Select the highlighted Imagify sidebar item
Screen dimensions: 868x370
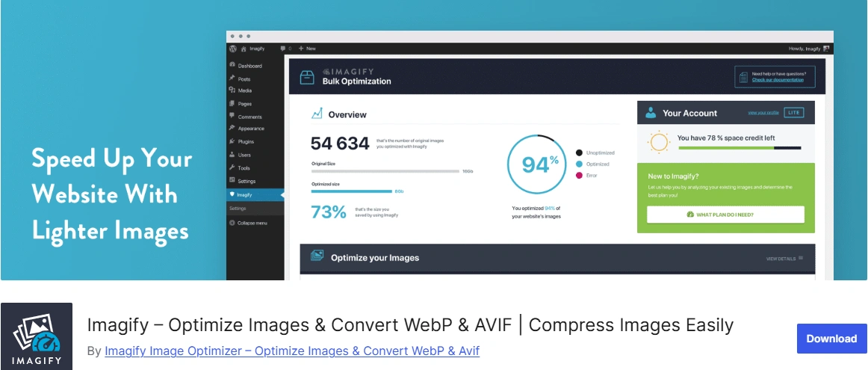[x=255, y=195]
